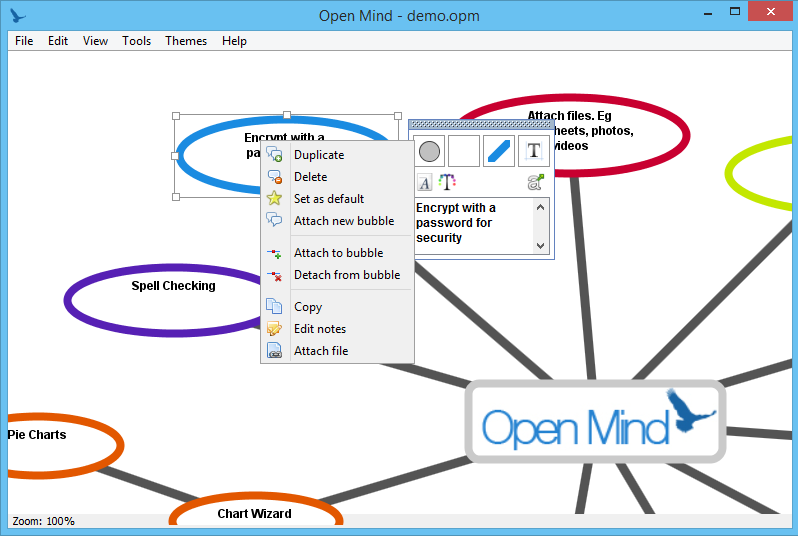Click the Open Mind bird app icon in title bar
The height and width of the screenshot is (536, 798).
coord(18,16)
